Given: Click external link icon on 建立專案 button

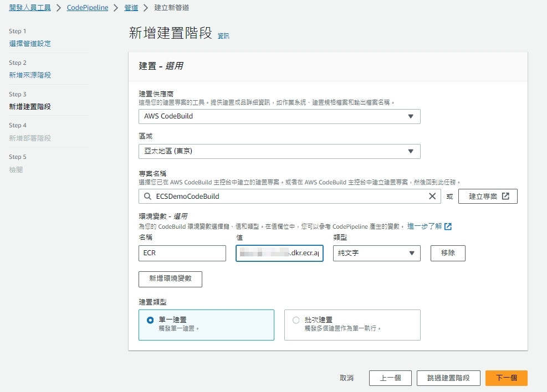Looking at the screenshot, I should 505,196.
